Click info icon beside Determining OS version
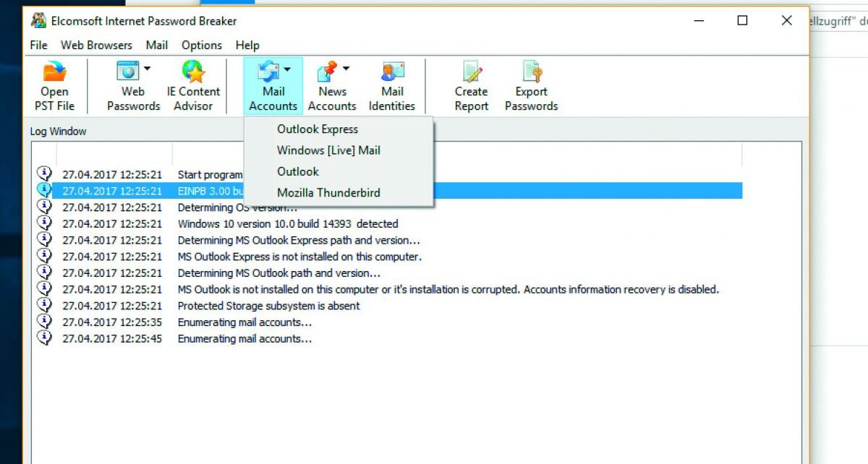 click(x=44, y=207)
